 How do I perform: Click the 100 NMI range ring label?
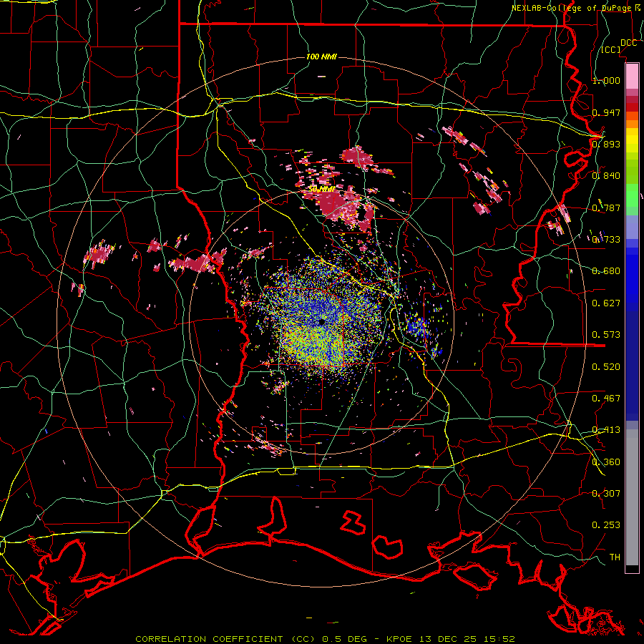click(321, 57)
